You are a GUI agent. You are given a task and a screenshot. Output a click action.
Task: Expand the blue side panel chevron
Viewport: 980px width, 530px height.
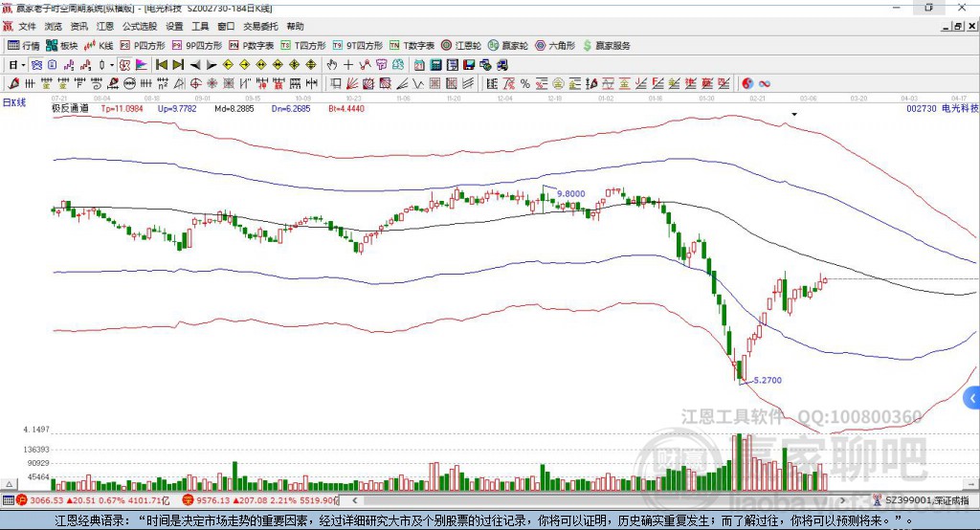pyautogui.click(x=972, y=398)
